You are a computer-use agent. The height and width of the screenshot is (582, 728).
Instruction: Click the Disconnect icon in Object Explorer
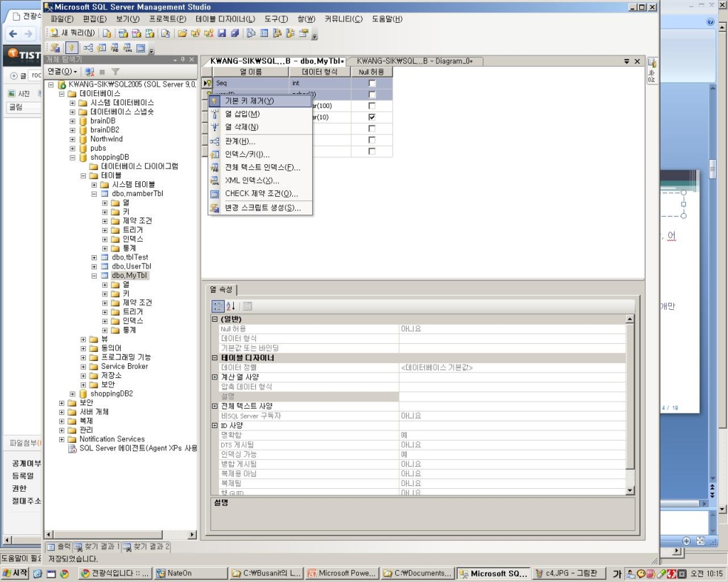click(90, 72)
